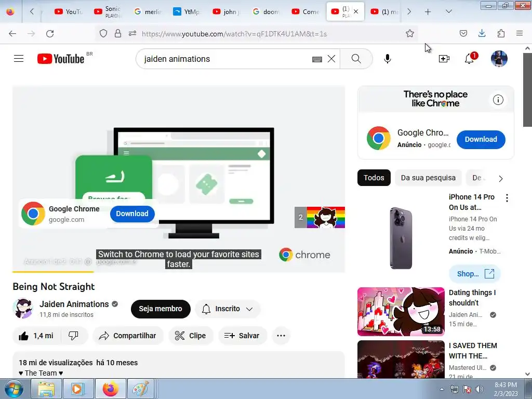
Task: Reload the page in Firefox
Action: click(50, 34)
